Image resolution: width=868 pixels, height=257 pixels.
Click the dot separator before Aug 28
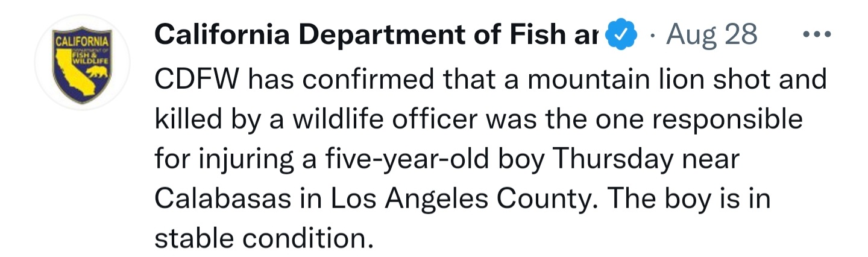coord(652,36)
